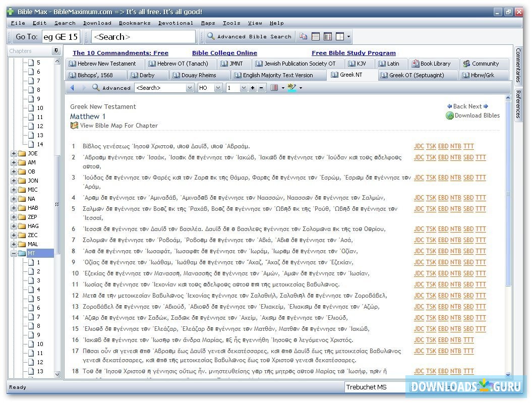532x403 pixels.
Task: Click SBD link for verse 4
Action: [x=468, y=198]
